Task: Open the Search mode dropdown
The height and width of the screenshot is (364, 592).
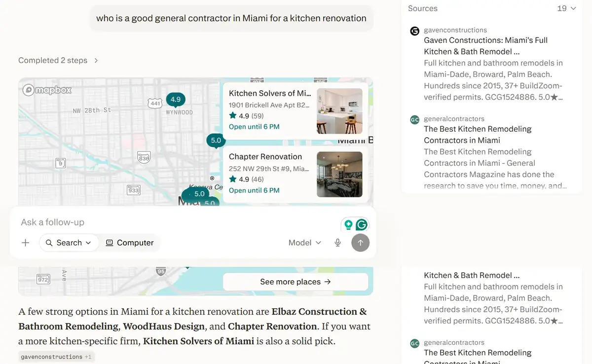Action: [69, 243]
